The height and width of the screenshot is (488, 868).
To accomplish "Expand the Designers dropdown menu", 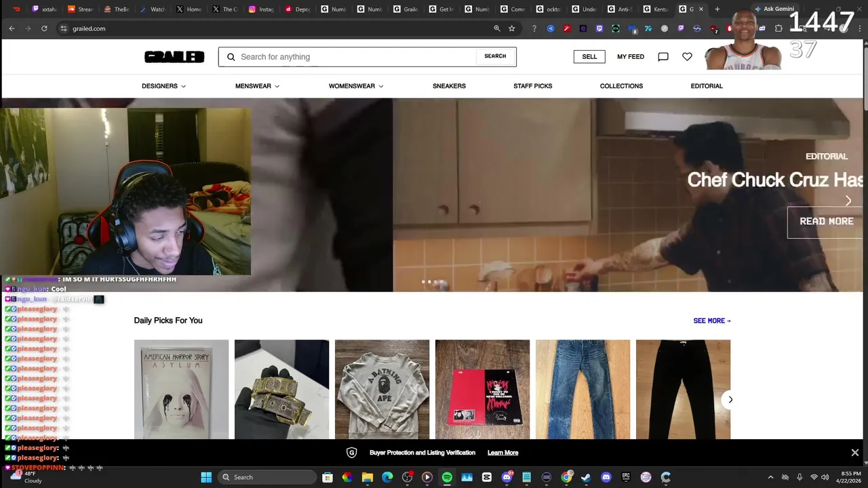I will click(x=163, y=86).
